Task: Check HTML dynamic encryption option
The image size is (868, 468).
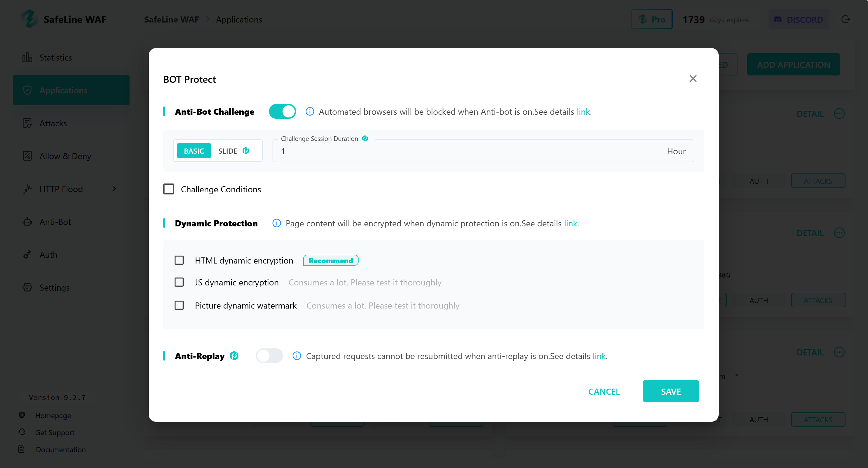Action: click(179, 260)
